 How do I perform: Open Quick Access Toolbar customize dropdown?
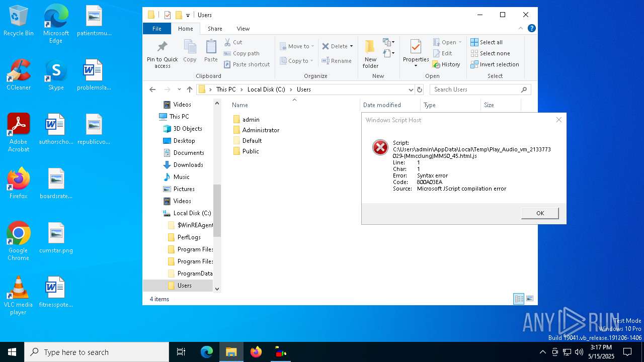pos(188,15)
